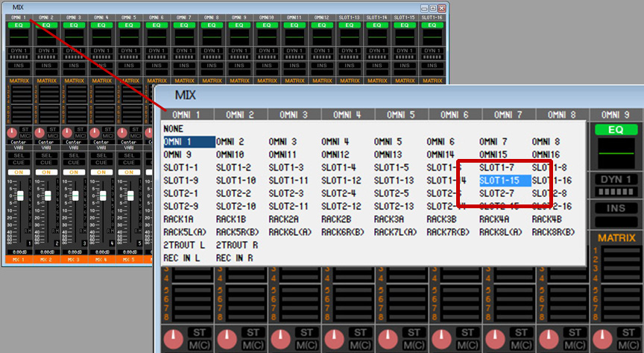Open enlarged OMNI 9 column header dropdown
The image size is (644, 353).
click(615, 115)
